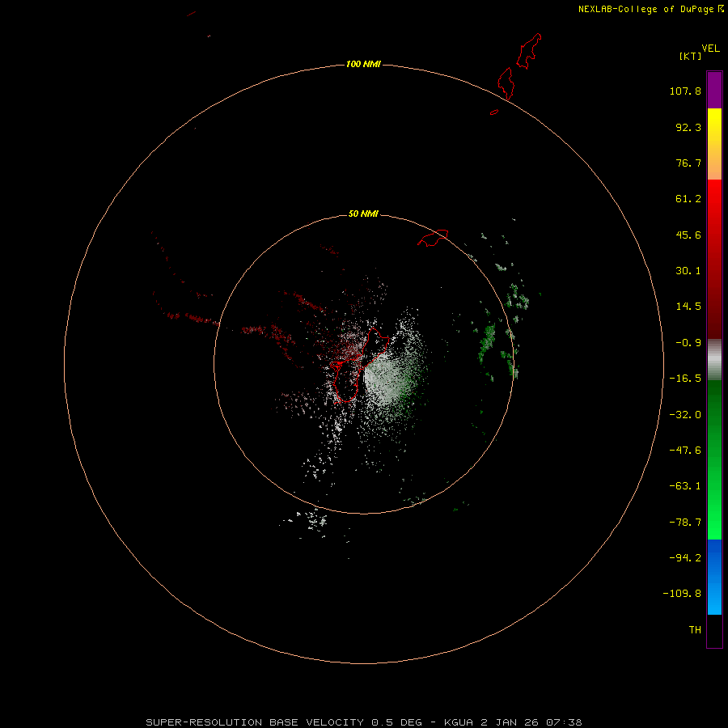Click the -63.1 velocity scale value
Image resolution: width=728 pixels, height=728 pixels.
pos(685,486)
